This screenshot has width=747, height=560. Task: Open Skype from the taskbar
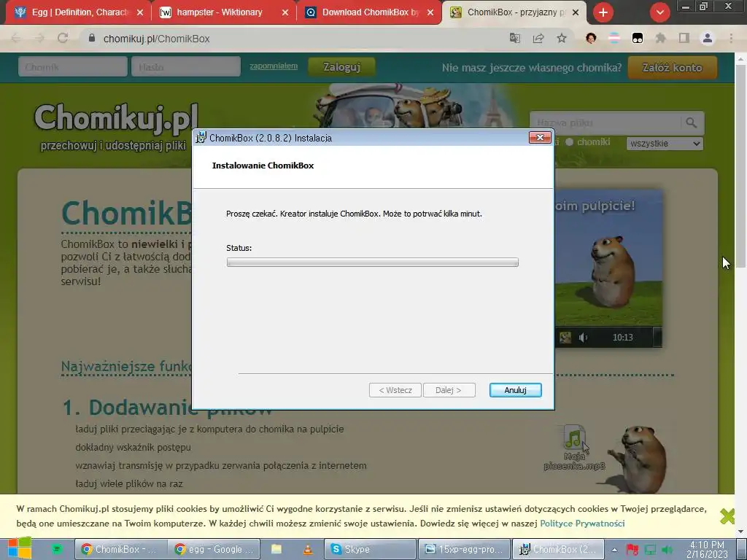pyautogui.click(x=370, y=549)
